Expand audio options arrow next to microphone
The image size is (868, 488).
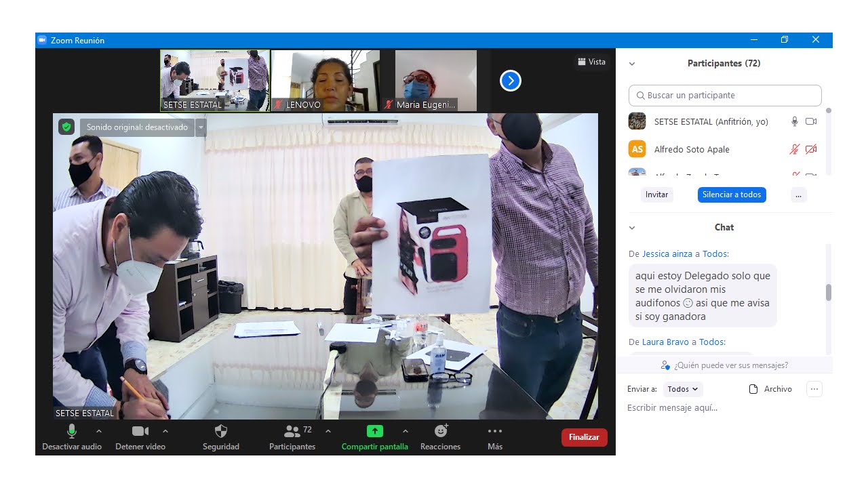click(x=99, y=431)
